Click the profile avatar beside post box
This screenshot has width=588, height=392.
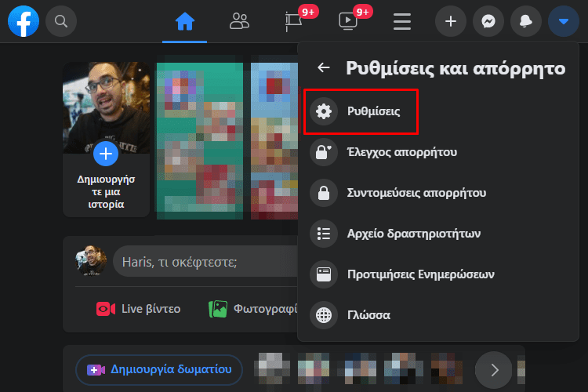(91, 261)
